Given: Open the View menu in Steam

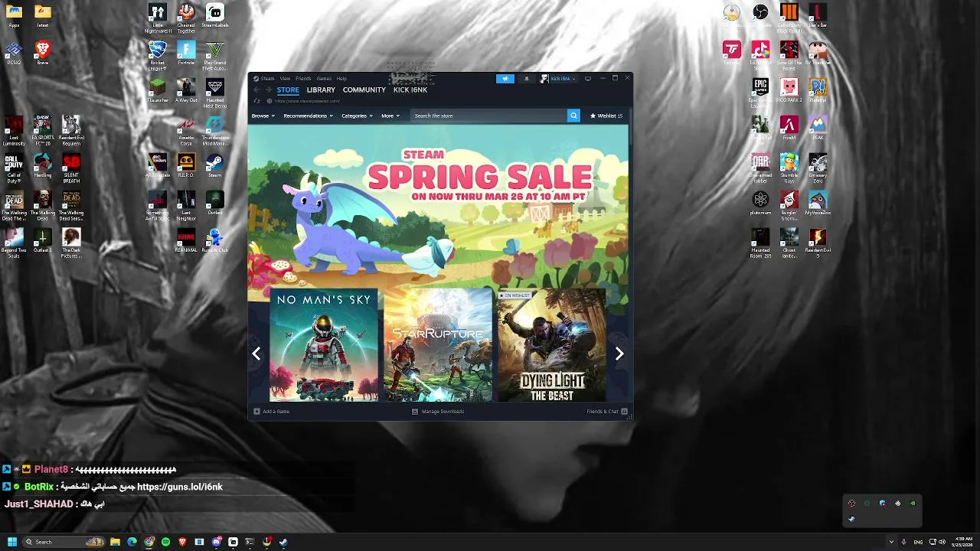Looking at the screenshot, I should (285, 78).
